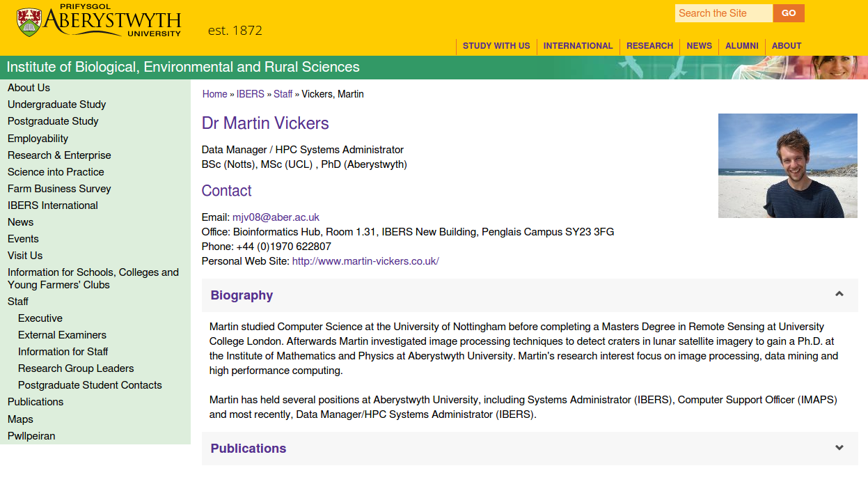Open Events in sidebar
The height and width of the screenshot is (482, 868).
23,239
